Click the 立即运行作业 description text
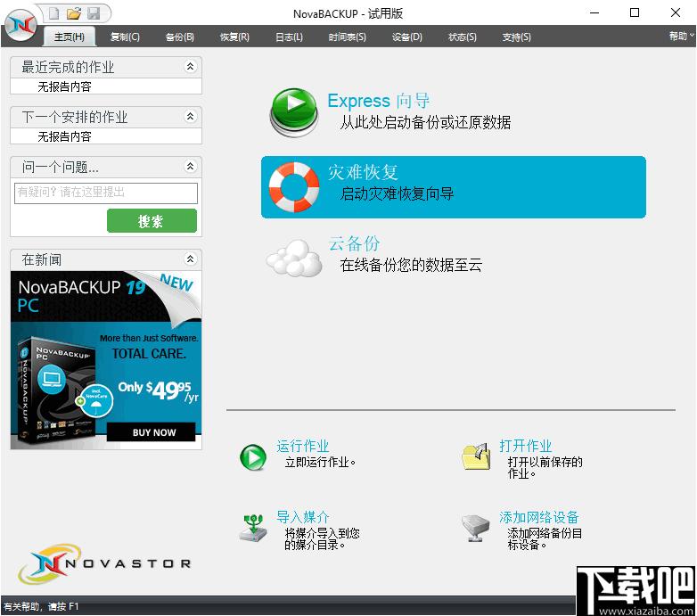This screenshot has height=616, width=697. click(320, 462)
